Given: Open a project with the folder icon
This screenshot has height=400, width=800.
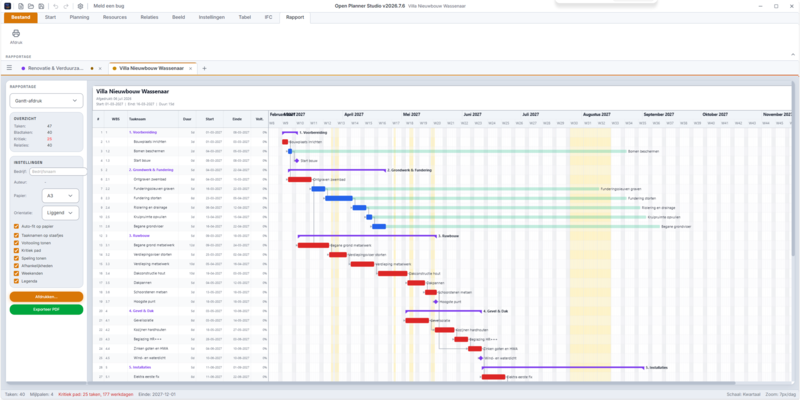Looking at the screenshot, I should [x=31, y=6].
